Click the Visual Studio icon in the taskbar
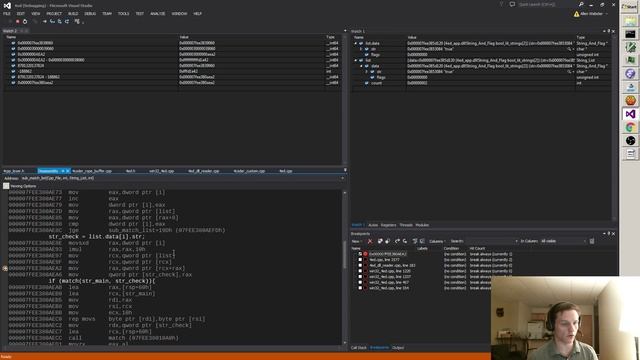 click(x=630, y=114)
